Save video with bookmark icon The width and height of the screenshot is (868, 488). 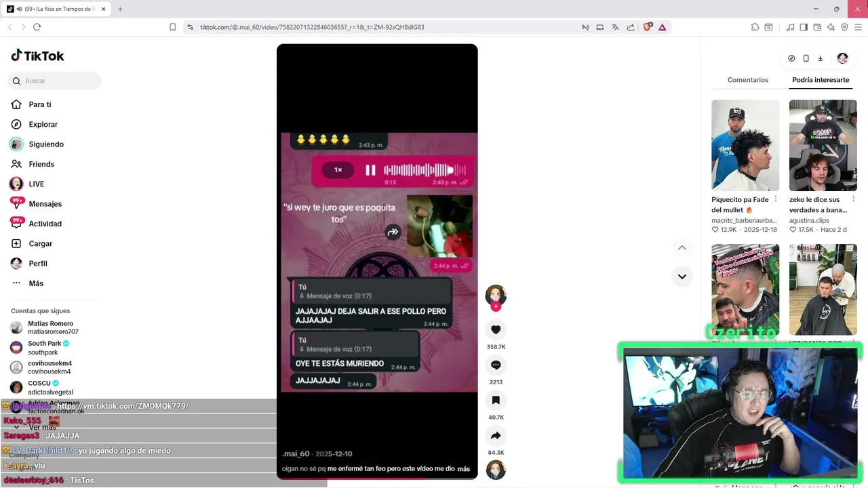[496, 400]
